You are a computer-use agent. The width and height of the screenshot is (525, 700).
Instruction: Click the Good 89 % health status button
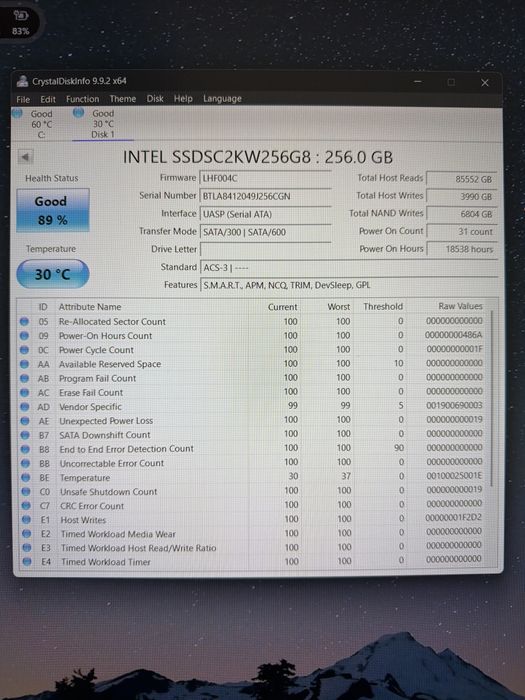[53, 210]
